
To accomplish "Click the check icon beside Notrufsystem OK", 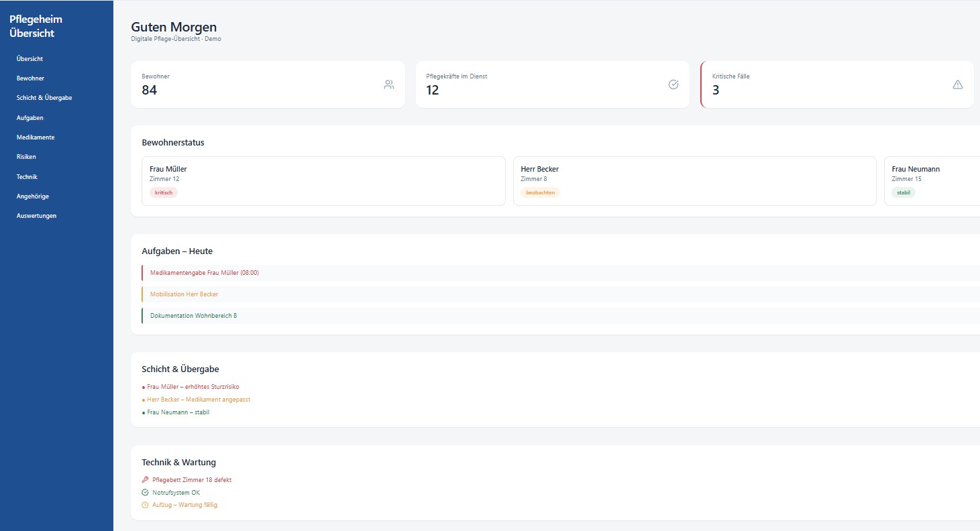I will (145, 492).
